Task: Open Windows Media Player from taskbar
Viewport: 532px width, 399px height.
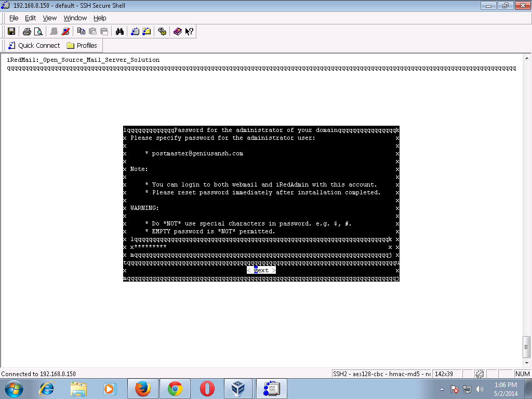Action: (x=110, y=389)
